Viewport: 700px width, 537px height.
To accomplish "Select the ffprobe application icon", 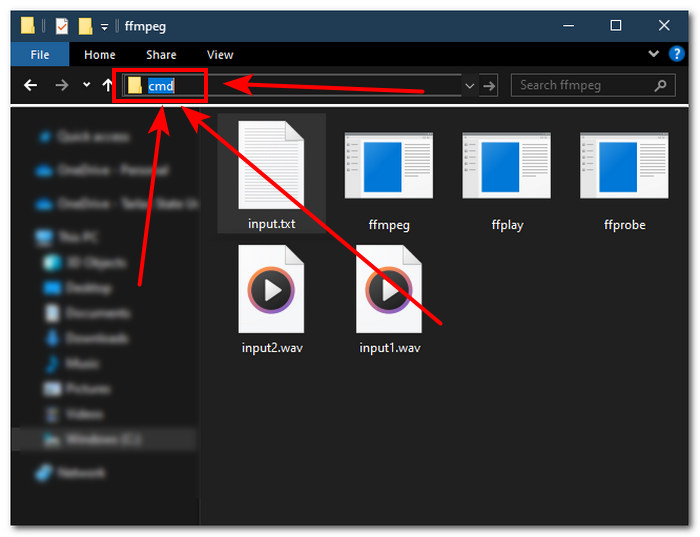I will pyautogui.click(x=624, y=165).
